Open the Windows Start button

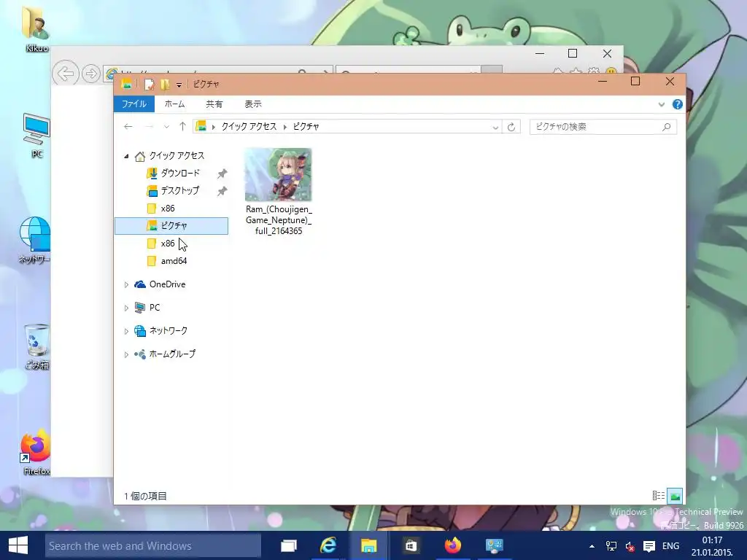click(x=18, y=545)
